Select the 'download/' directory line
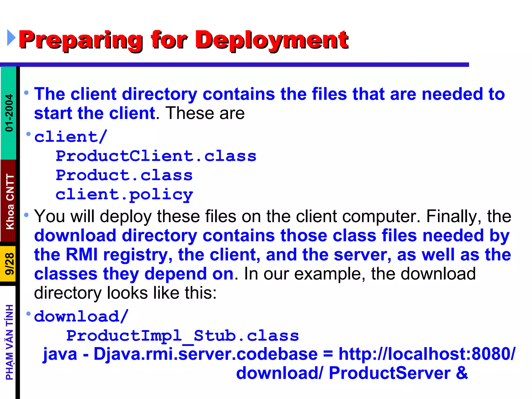Viewport: 532px width, 399px height. coord(81,317)
